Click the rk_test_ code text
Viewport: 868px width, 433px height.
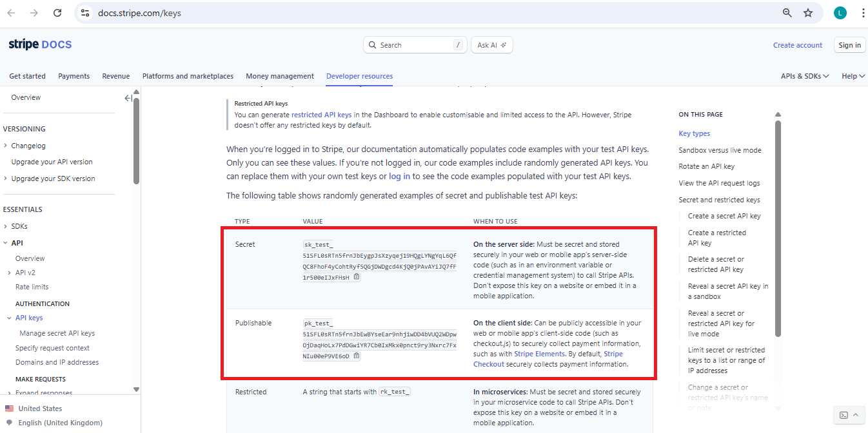tap(395, 392)
